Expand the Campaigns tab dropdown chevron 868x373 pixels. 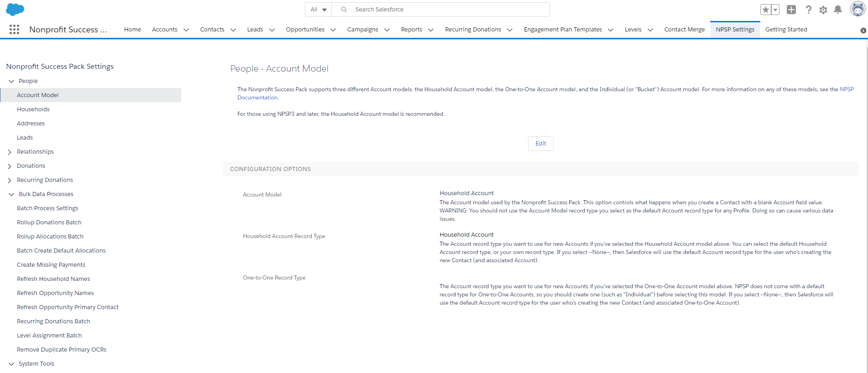387,30
